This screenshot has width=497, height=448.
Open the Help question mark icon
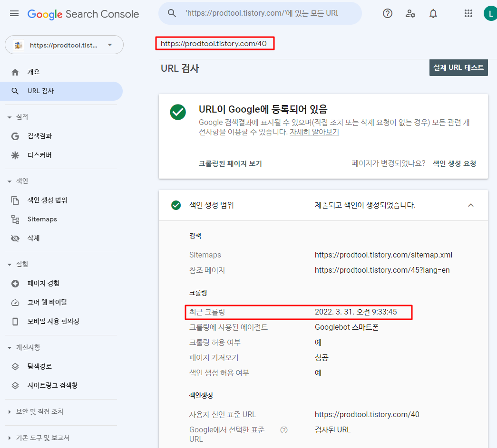click(x=387, y=13)
